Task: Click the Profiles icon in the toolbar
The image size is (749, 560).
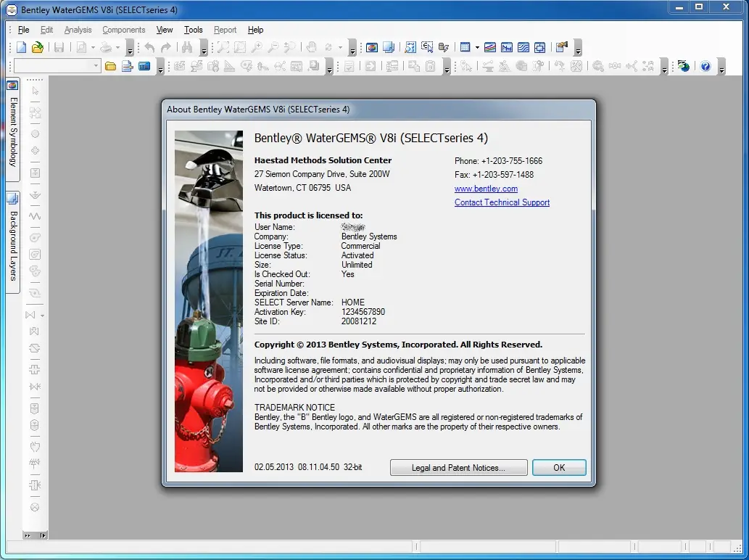Action: tap(507, 48)
